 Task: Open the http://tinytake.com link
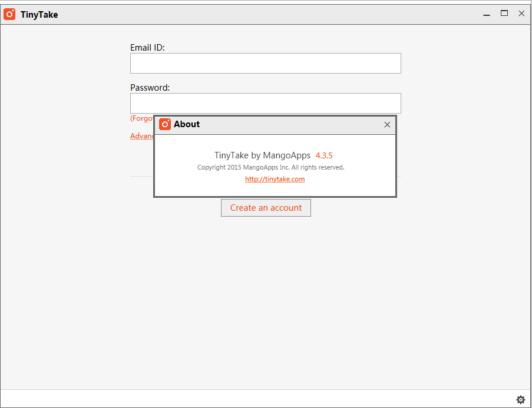(275, 179)
